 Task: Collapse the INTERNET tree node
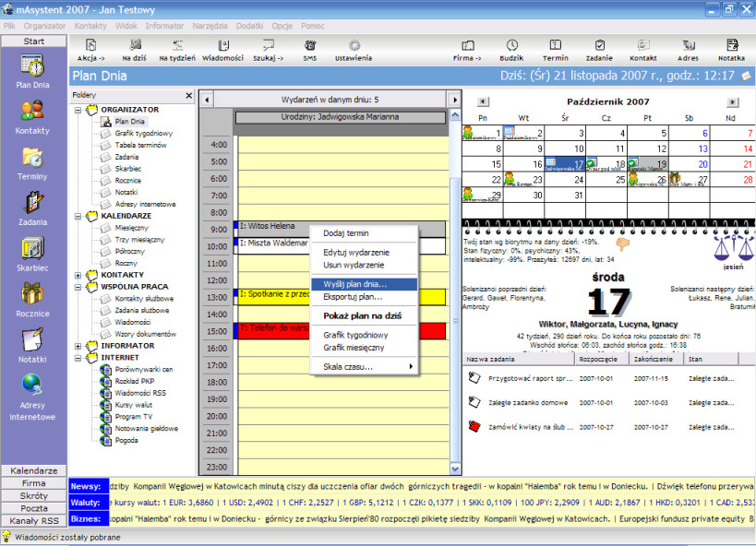click(78, 358)
